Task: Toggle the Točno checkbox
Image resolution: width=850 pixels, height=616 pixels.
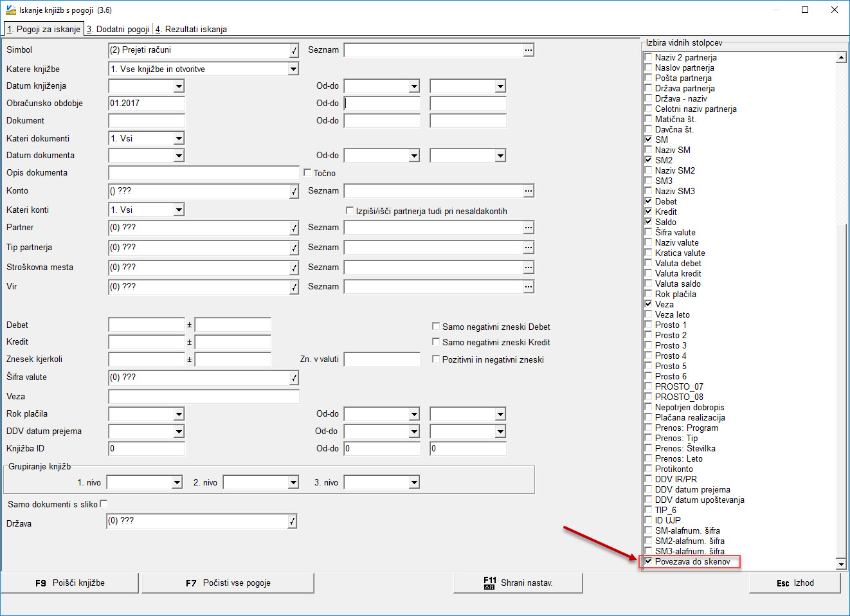Action: [x=307, y=172]
